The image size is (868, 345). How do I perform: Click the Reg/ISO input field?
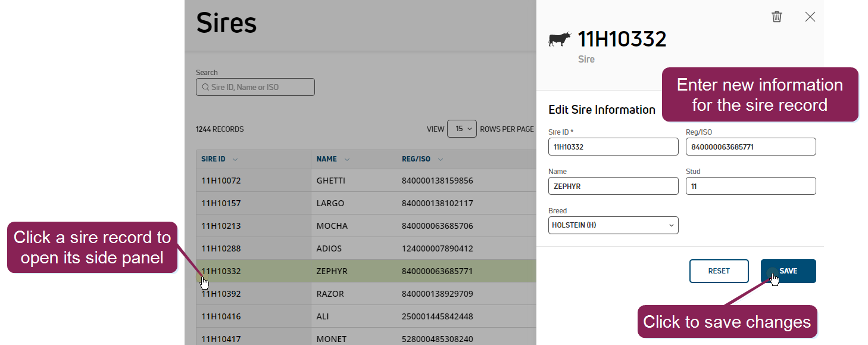pyautogui.click(x=750, y=147)
